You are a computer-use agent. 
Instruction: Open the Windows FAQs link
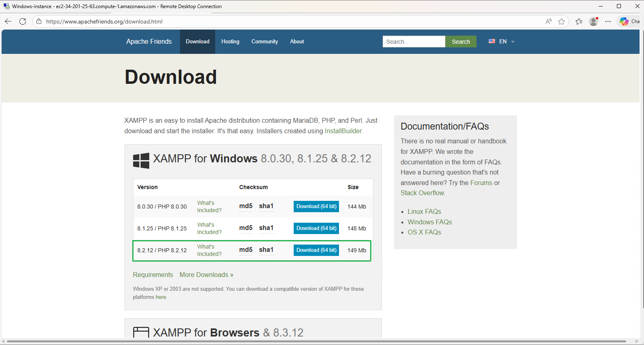(430, 222)
